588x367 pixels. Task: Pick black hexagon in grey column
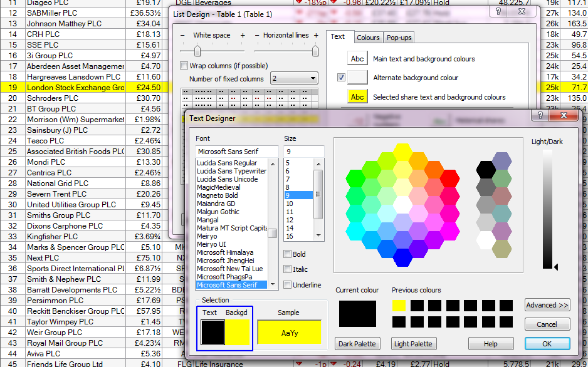486,170
